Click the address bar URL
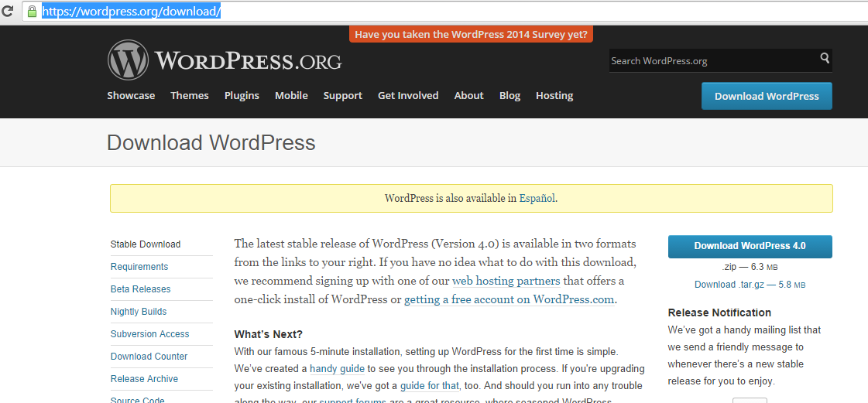 click(x=132, y=11)
